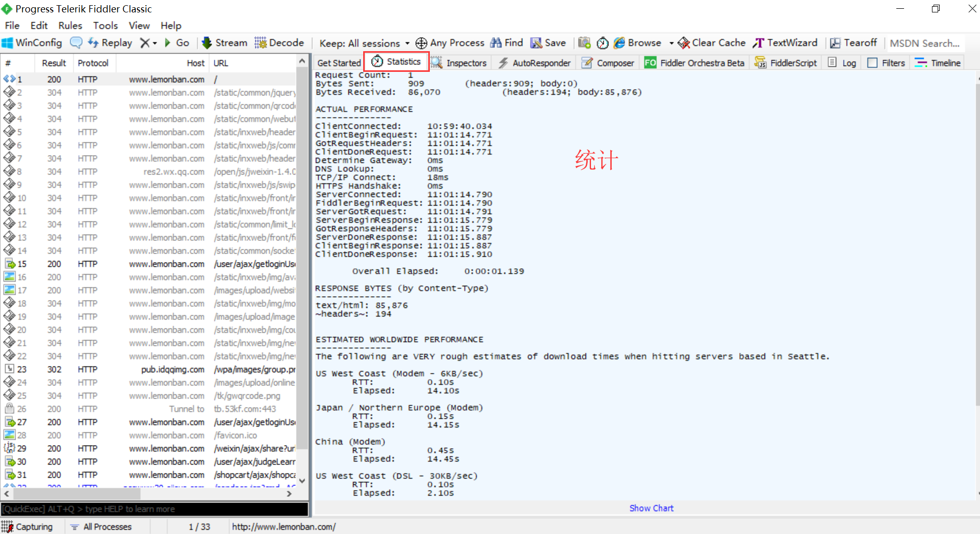Click the comment speech bubble icon
Image resolution: width=980 pixels, height=534 pixels.
coord(75,43)
